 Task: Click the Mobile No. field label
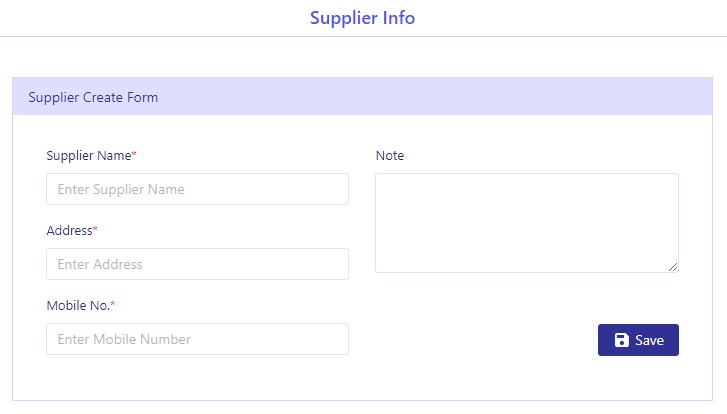(78, 306)
